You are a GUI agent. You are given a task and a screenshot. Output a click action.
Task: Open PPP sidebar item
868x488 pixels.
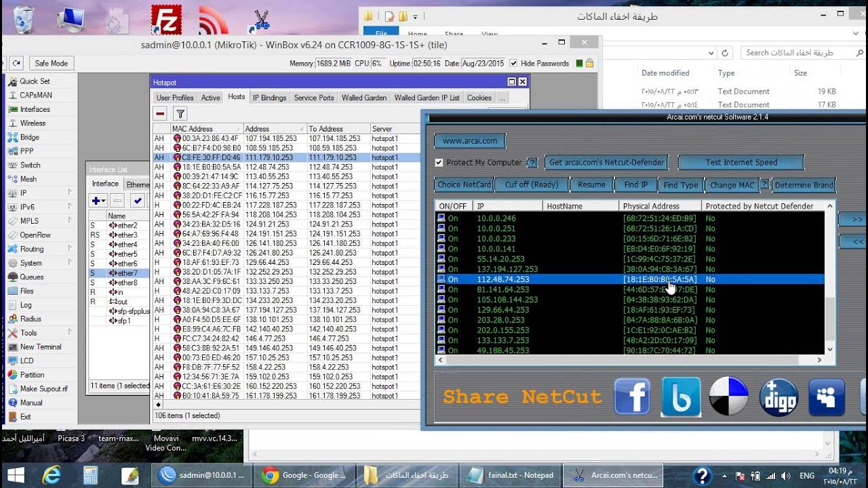(x=26, y=151)
